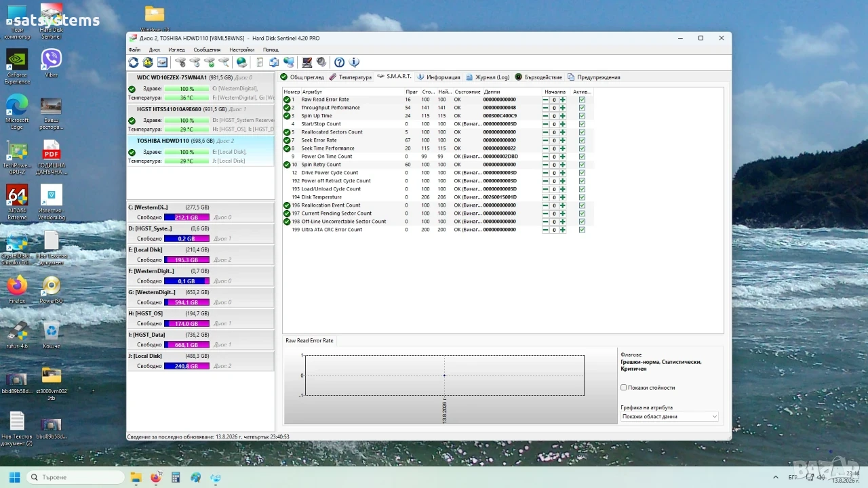
Task: Click the J: free space bar showing 240,8 GB
Action: 186,366
